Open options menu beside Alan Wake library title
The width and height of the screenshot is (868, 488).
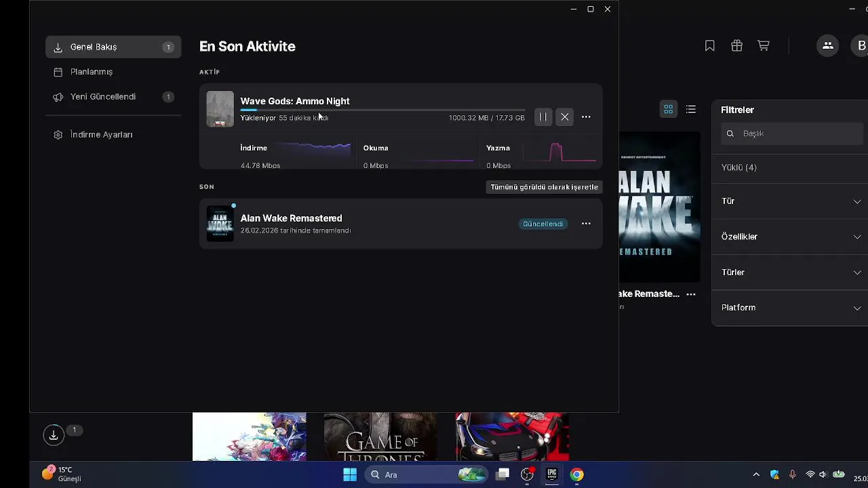click(x=691, y=294)
